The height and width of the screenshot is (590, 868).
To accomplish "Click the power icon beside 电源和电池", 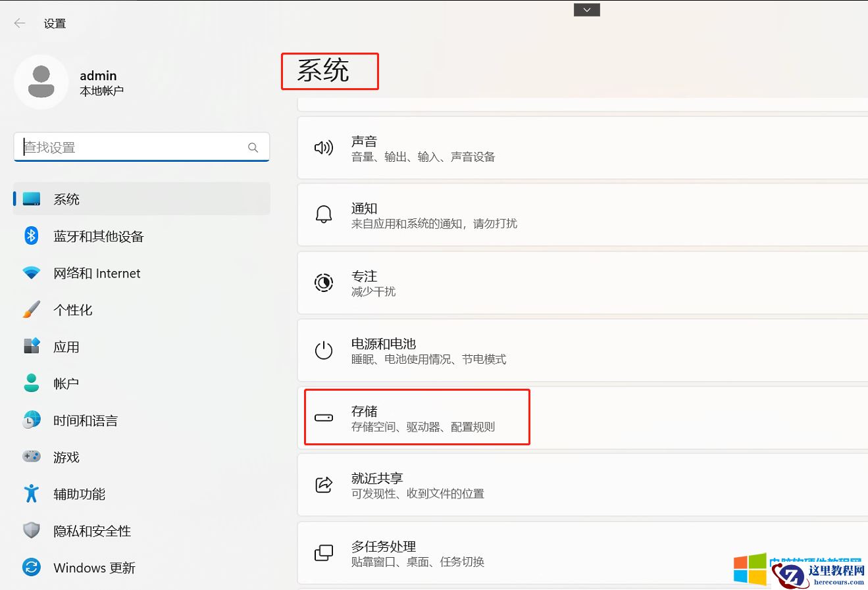I will coord(324,350).
